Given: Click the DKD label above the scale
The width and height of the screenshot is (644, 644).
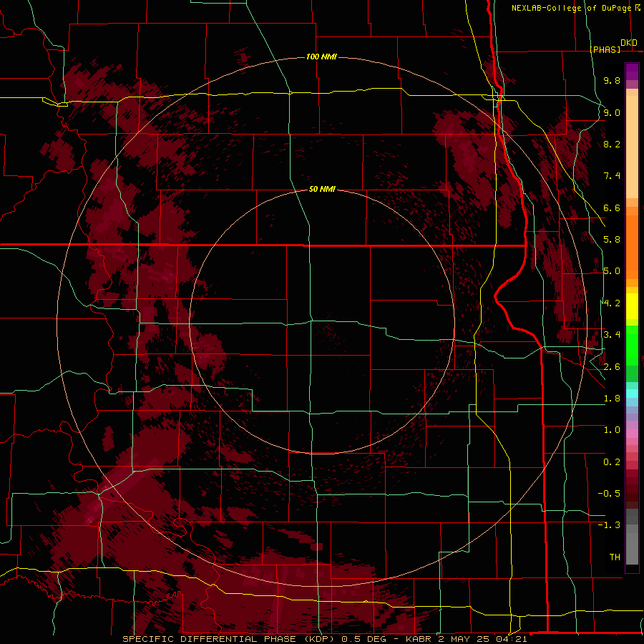Looking at the screenshot, I should click(629, 43).
